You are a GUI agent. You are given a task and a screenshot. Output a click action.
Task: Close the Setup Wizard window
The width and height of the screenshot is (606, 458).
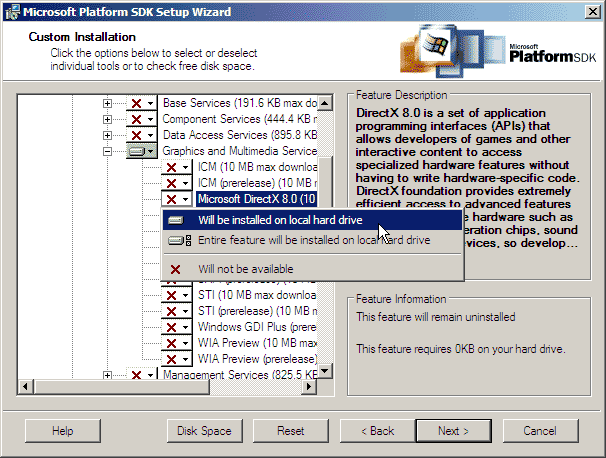click(592, 12)
